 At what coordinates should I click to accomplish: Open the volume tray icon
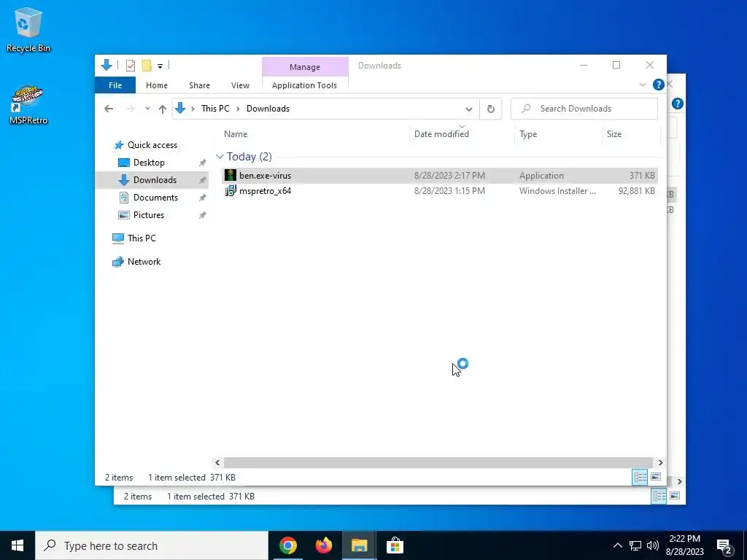(x=653, y=545)
